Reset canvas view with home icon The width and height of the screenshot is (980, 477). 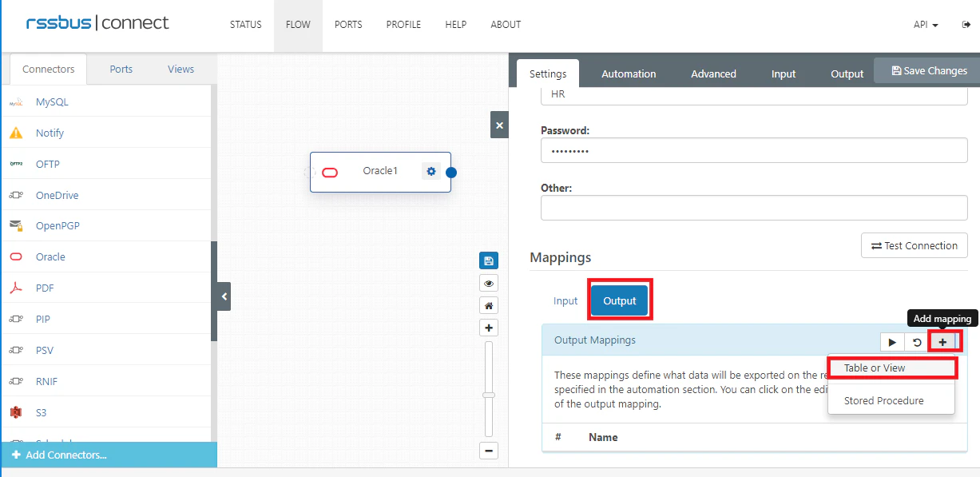click(489, 305)
